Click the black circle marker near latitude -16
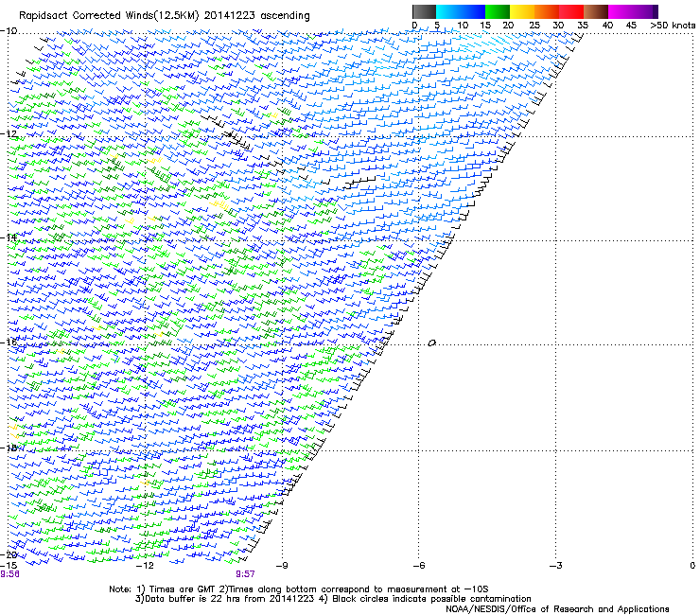Viewport: 700px width, 615px height. tap(431, 343)
